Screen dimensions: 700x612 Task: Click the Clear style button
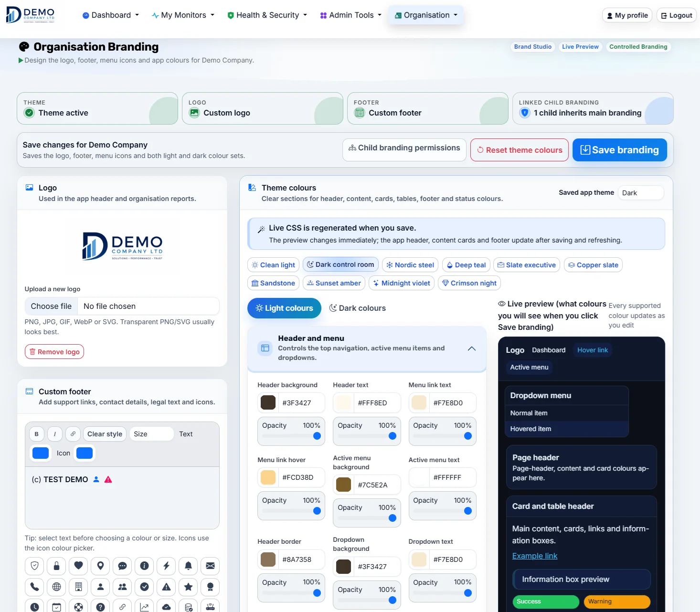pyautogui.click(x=105, y=434)
